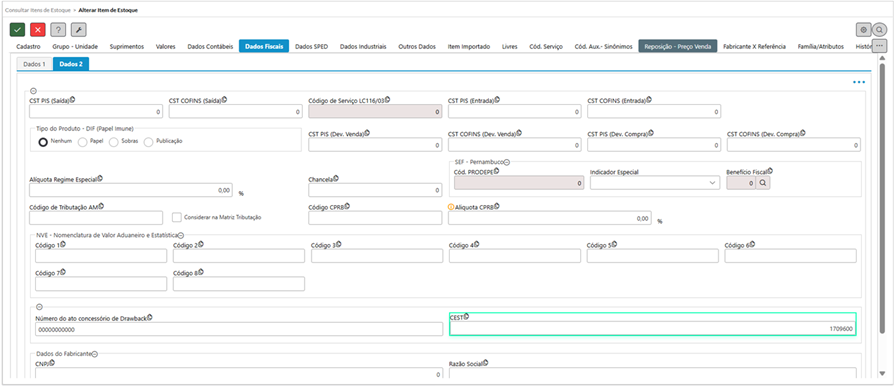Click the info icon beside CST PIS (Entrada)
Screen dimensions: 895x386
pyautogui.click(x=497, y=99)
